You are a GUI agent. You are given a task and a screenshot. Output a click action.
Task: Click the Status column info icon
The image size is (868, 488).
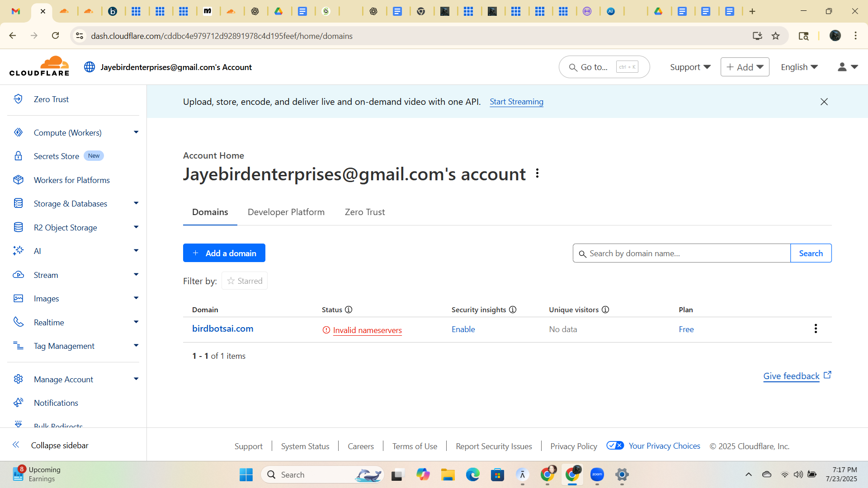click(x=349, y=310)
